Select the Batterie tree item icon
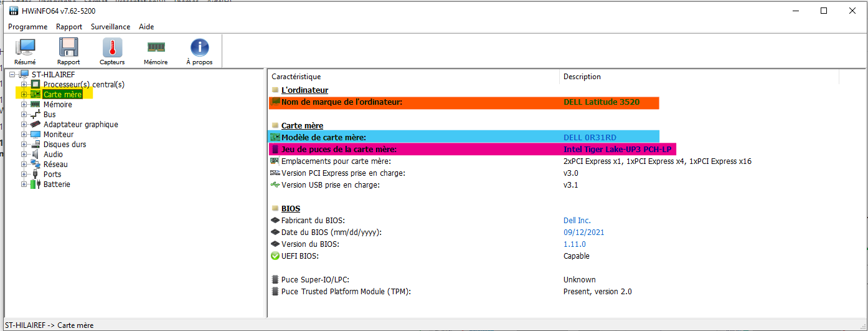This screenshot has height=331, width=868. coord(35,185)
